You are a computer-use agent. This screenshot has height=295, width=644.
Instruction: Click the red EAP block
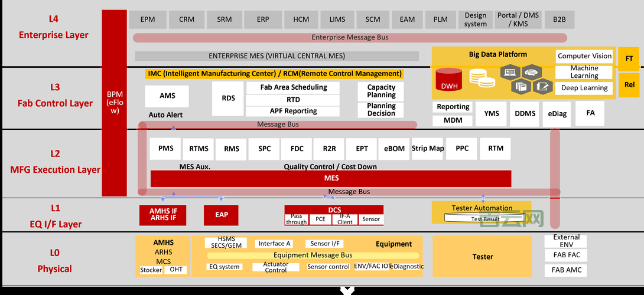(222, 215)
